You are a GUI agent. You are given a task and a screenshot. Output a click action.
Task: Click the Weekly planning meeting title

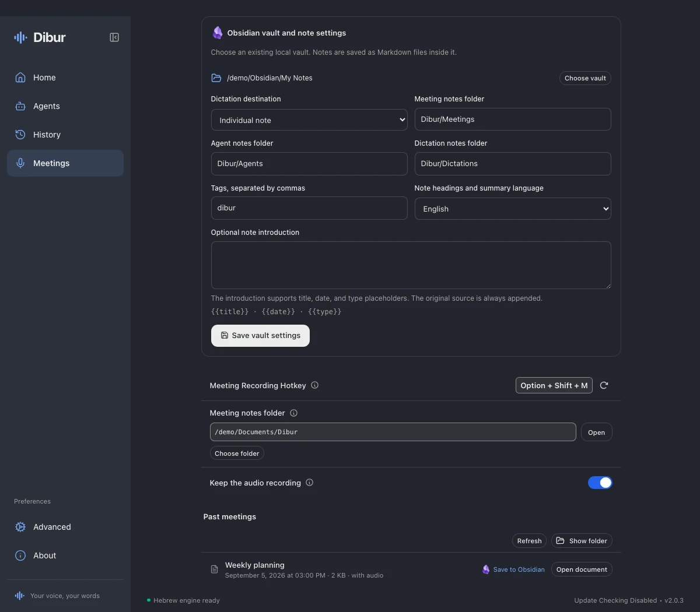[255, 565]
